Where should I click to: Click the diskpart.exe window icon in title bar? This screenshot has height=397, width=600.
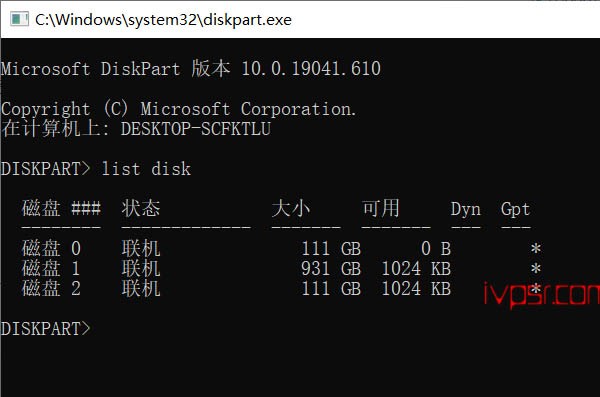click(19, 19)
